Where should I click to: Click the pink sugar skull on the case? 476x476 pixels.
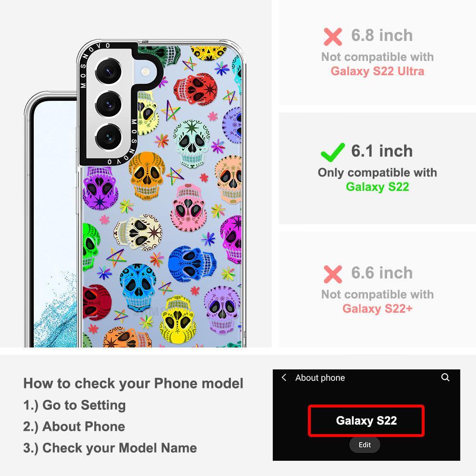click(x=188, y=208)
